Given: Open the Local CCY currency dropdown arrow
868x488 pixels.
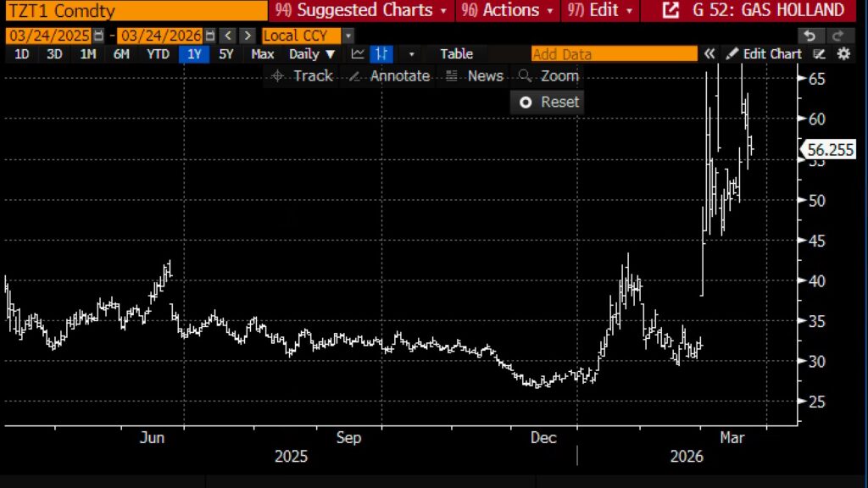Looking at the screenshot, I should (x=348, y=36).
